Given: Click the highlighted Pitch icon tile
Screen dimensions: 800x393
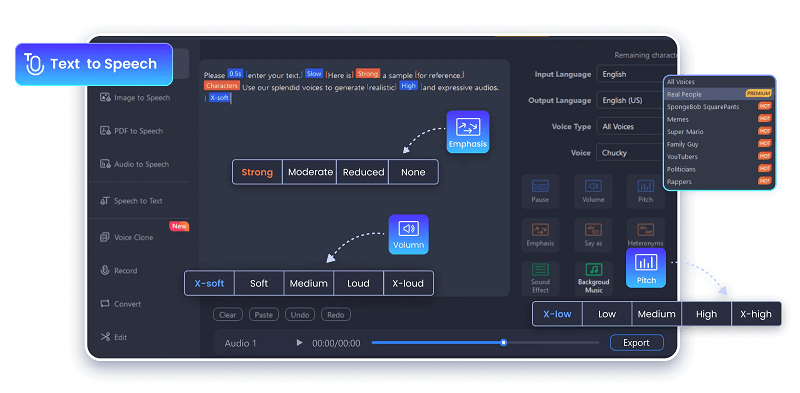Looking at the screenshot, I should coord(646,268).
